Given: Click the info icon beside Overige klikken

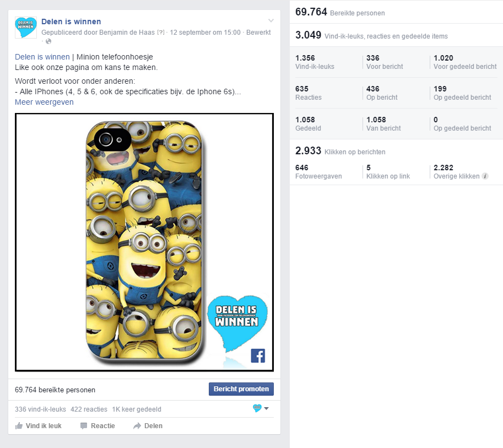Looking at the screenshot, I should 485,176.
